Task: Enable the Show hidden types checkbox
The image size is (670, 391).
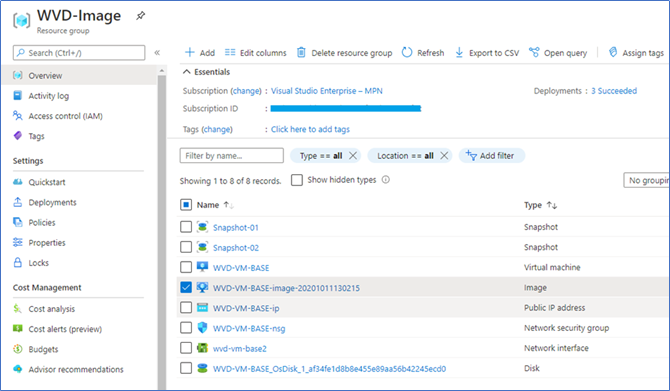Action: pos(297,180)
